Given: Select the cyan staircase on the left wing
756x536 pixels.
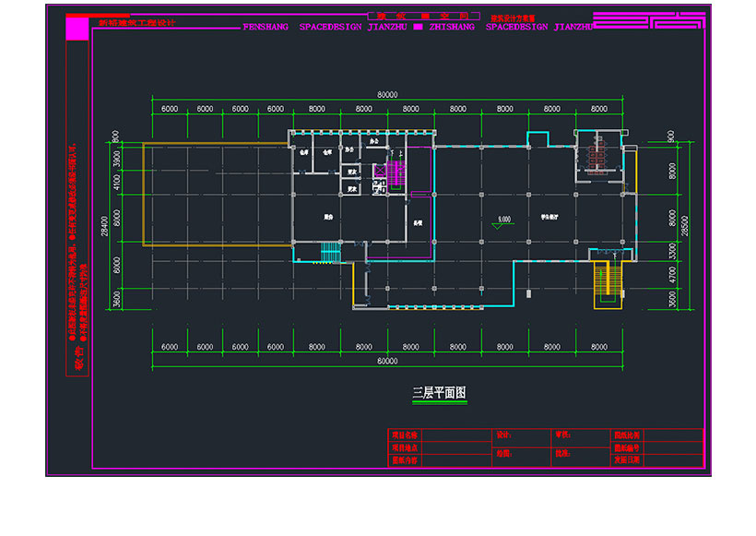Looking at the screenshot, I should [x=329, y=250].
